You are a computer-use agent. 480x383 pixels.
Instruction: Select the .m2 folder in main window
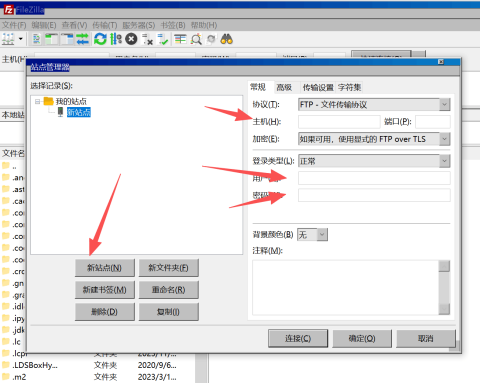tap(19, 377)
